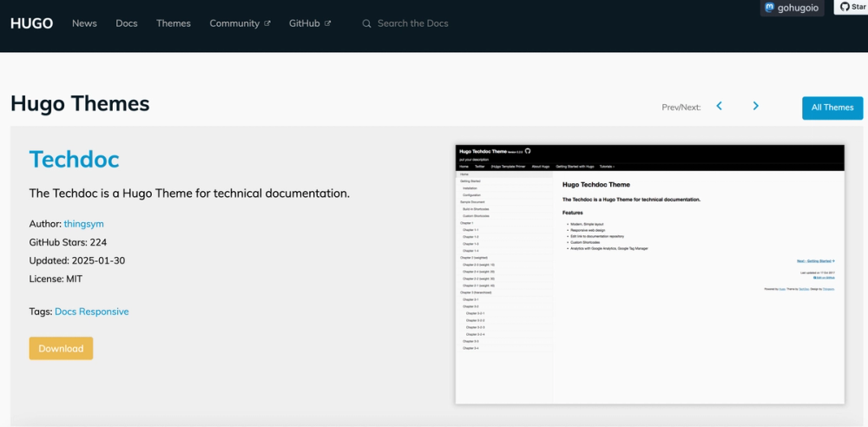Click the GitHub Star button
Viewport: 868px width, 427px height.
coord(851,7)
